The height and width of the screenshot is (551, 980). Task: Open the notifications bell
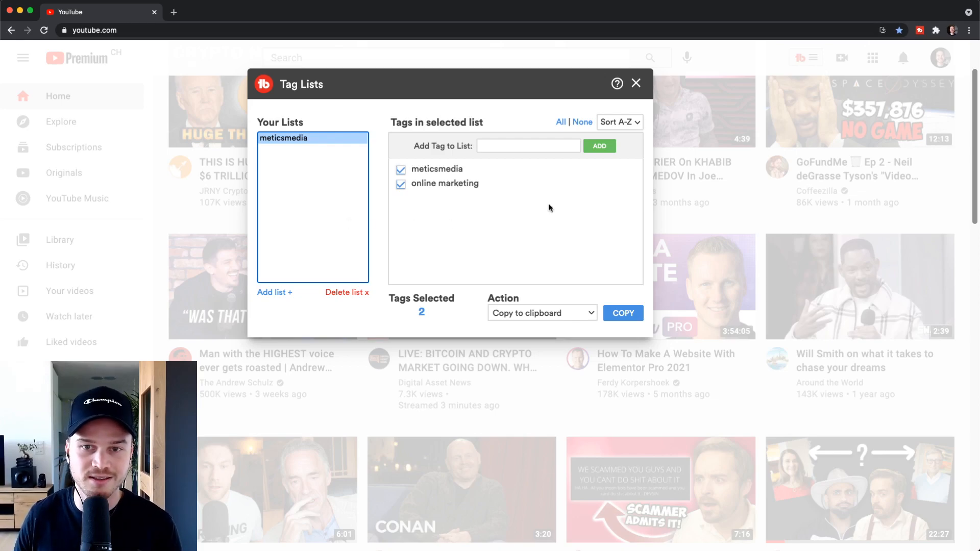(903, 58)
